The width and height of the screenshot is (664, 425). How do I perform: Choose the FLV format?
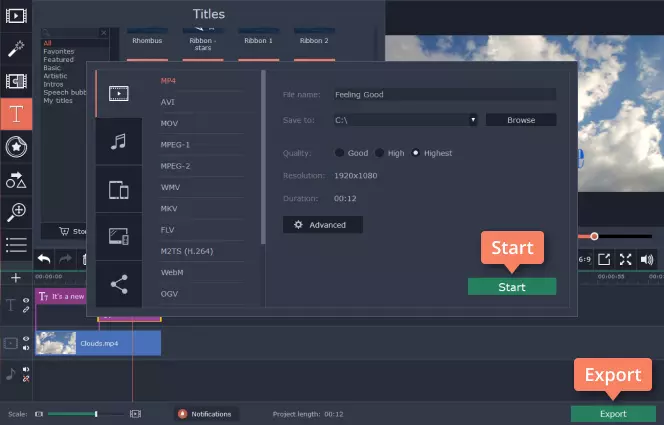tap(167, 230)
